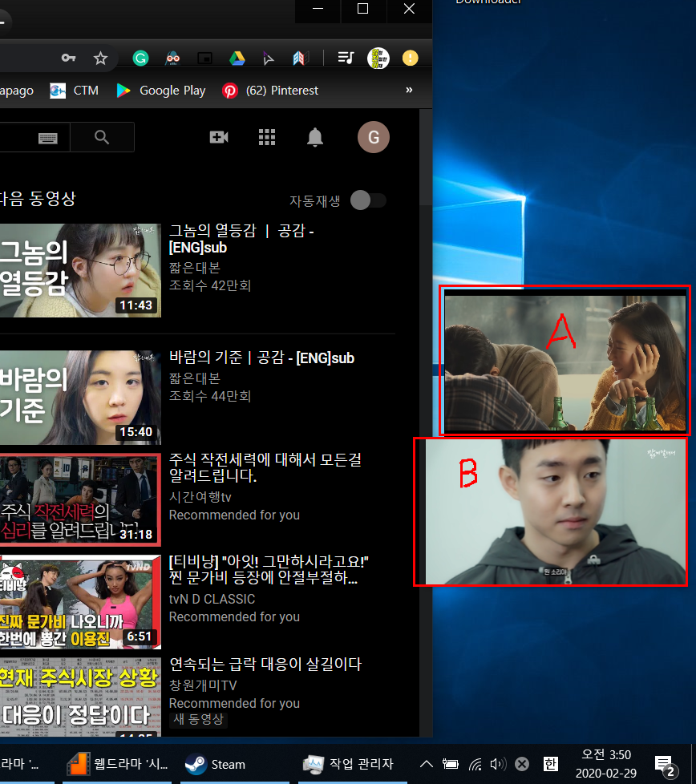Open the blue map-style extension icon
This screenshot has height=784, width=696.
pos(300,59)
